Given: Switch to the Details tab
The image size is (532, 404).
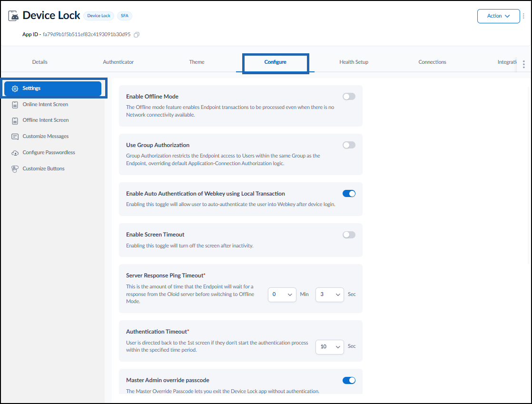Looking at the screenshot, I should (39, 62).
